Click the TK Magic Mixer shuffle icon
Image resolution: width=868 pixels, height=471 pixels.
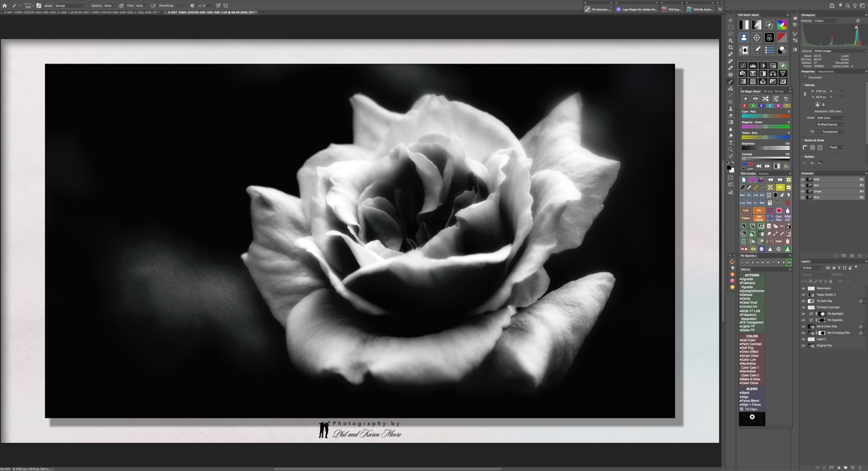765,99
